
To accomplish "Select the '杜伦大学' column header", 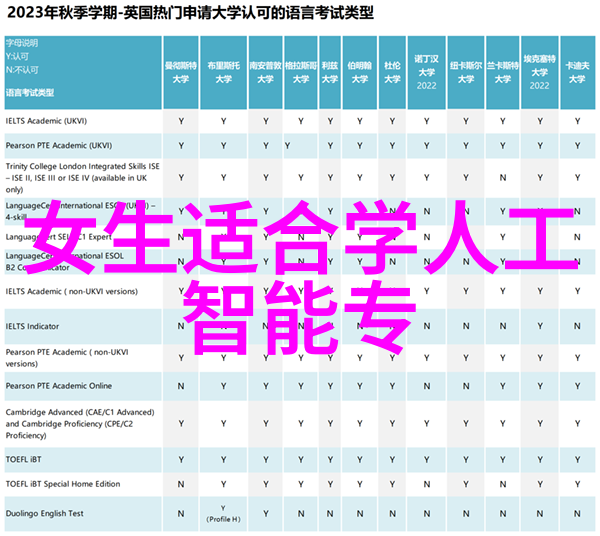I will (392, 73).
